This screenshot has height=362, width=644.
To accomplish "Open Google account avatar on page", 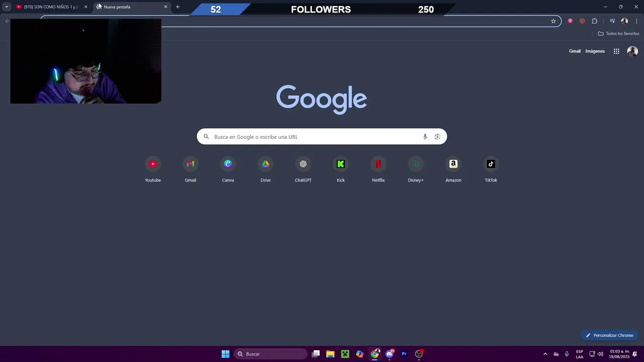I will [x=632, y=51].
